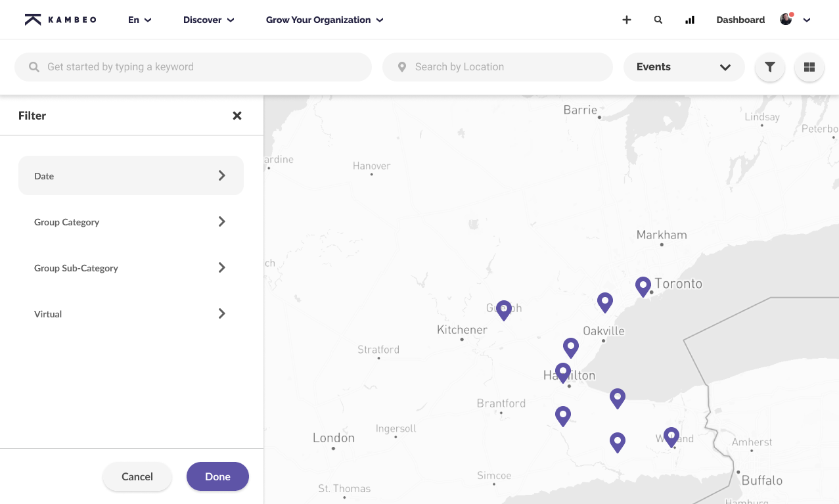Select map pin on Guelph
The height and width of the screenshot is (504, 839).
point(504,310)
